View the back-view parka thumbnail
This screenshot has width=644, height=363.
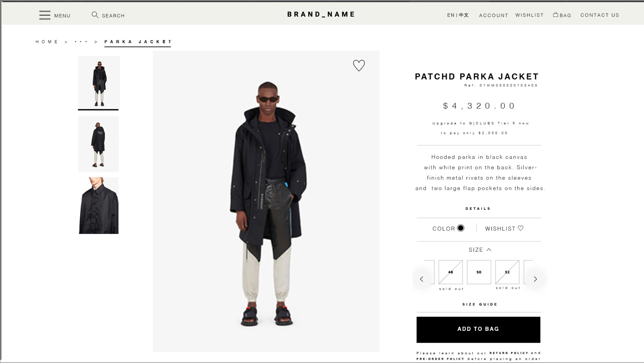click(x=98, y=144)
